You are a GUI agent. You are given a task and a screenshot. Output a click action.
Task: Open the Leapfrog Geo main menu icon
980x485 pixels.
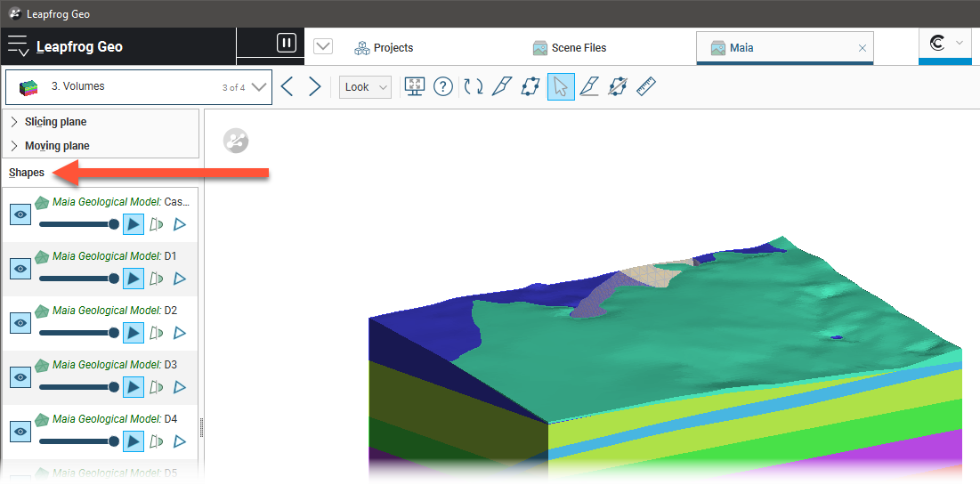click(x=18, y=45)
